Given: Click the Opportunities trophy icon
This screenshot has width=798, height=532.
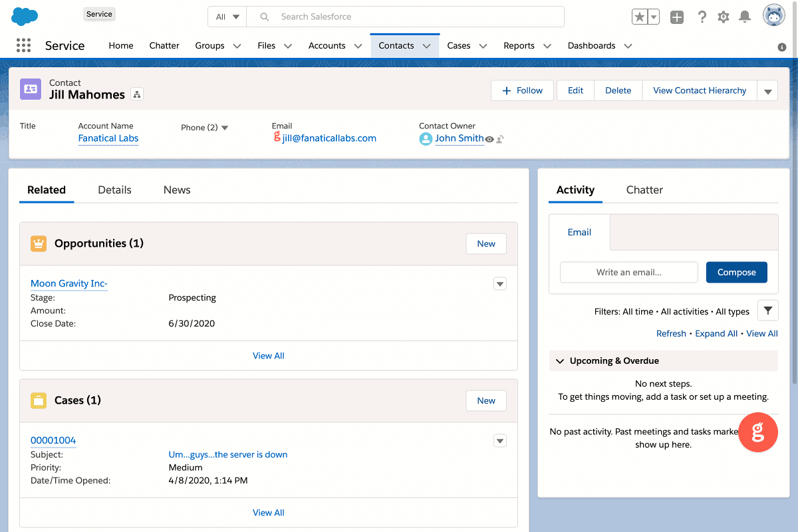Looking at the screenshot, I should [x=38, y=243].
